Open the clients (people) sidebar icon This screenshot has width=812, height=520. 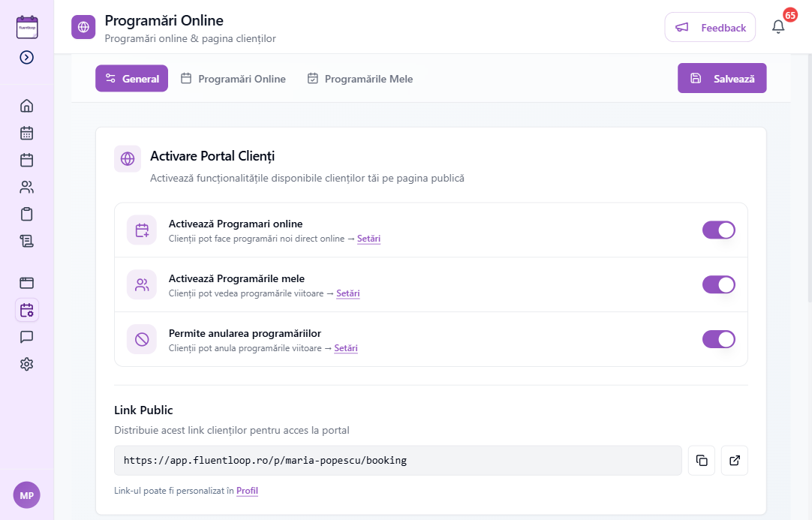tap(26, 187)
